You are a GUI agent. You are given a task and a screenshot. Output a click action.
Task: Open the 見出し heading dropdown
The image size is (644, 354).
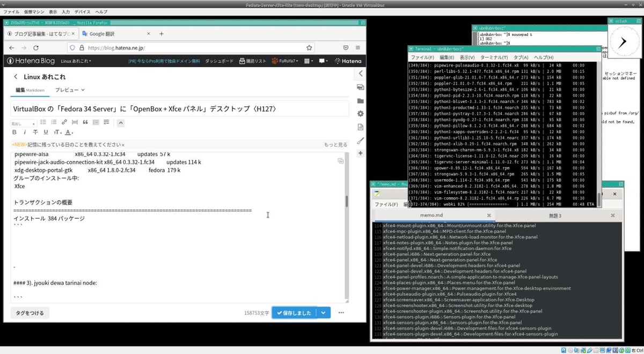[23, 123]
